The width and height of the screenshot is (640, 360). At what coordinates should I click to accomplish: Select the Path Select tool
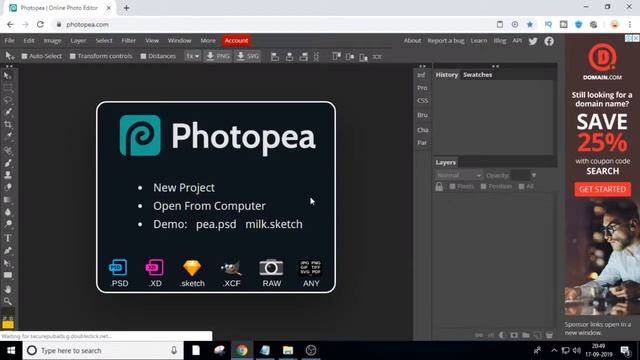click(x=7, y=263)
